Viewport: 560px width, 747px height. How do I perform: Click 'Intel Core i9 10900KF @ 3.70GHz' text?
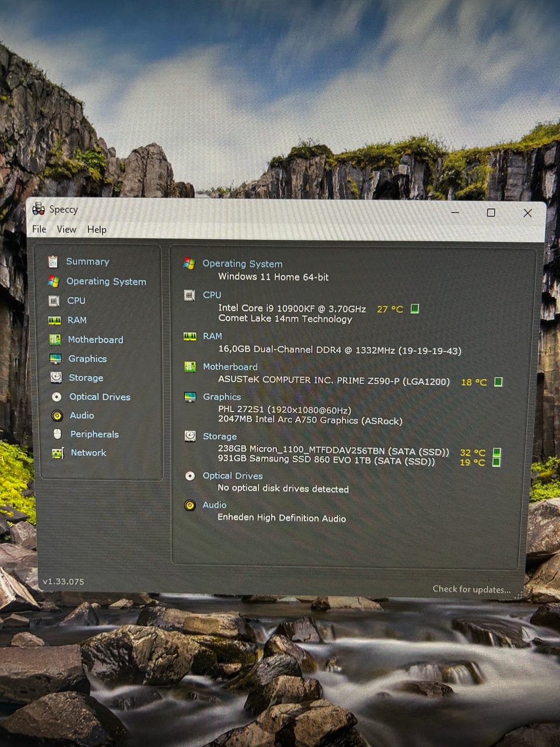point(292,308)
